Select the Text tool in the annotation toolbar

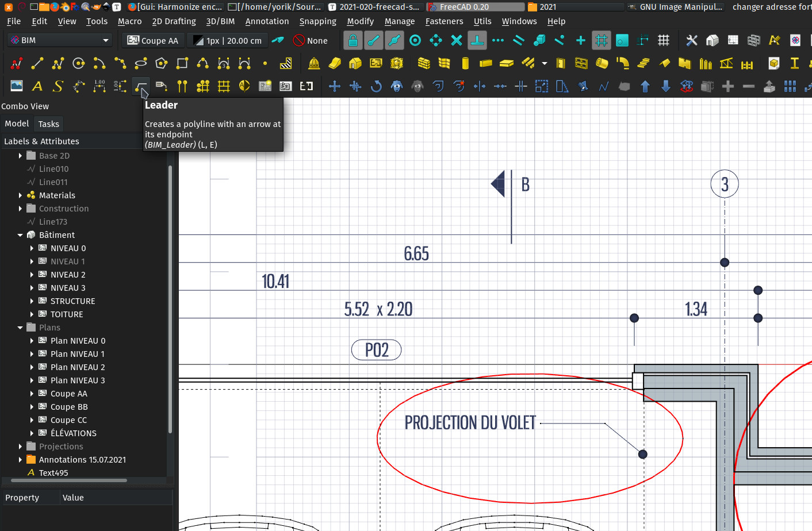[37, 86]
